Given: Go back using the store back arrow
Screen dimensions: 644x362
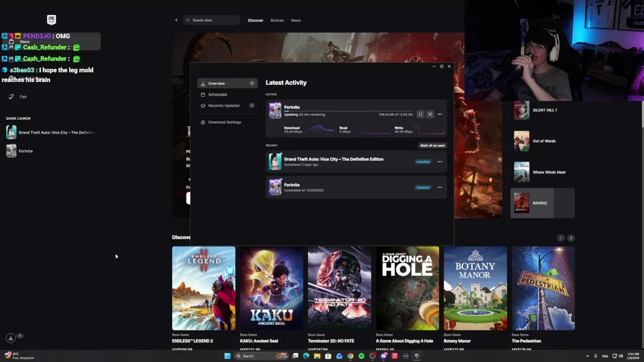Looking at the screenshot, I should coord(176,20).
